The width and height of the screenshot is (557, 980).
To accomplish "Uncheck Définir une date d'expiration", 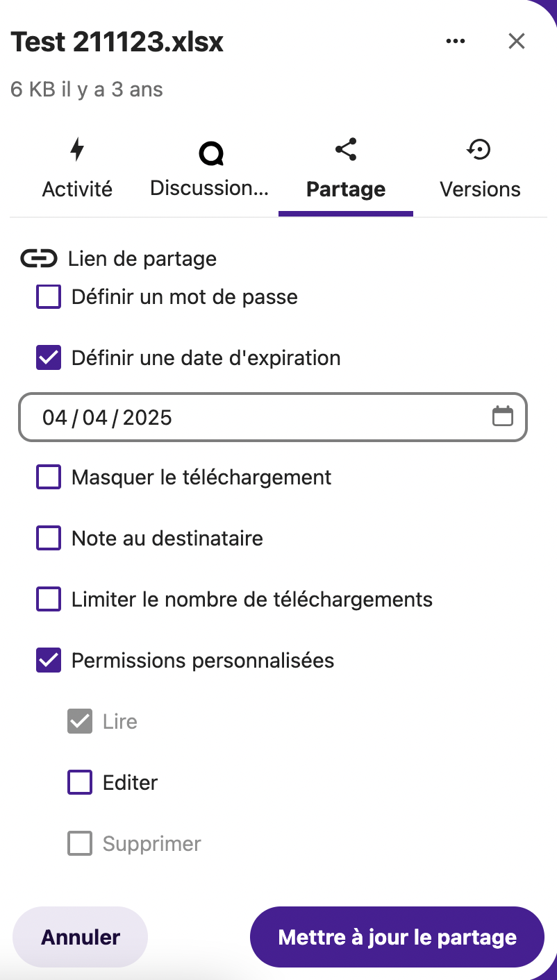I will 49,358.
